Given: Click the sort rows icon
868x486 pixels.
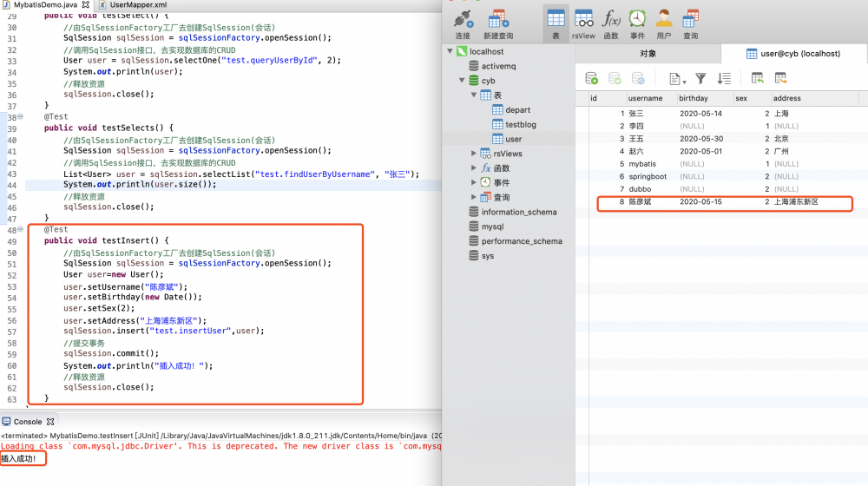Looking at the screenshot, I should point(724,79).
